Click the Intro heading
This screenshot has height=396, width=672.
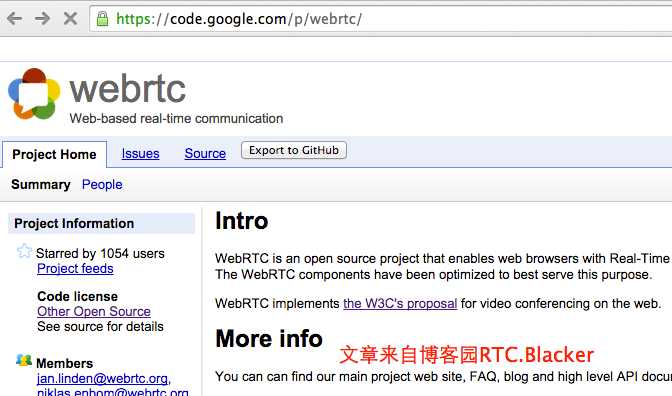coord(242,221)
